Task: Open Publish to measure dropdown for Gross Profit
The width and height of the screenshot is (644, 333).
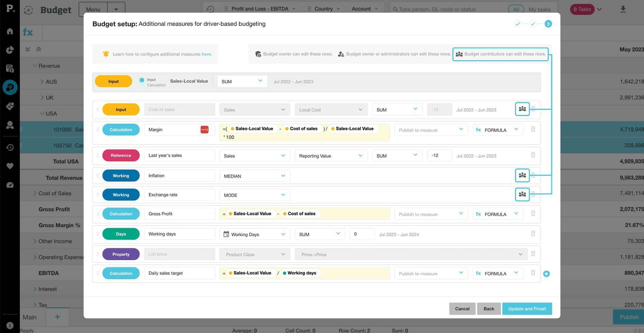Action: 431,214
